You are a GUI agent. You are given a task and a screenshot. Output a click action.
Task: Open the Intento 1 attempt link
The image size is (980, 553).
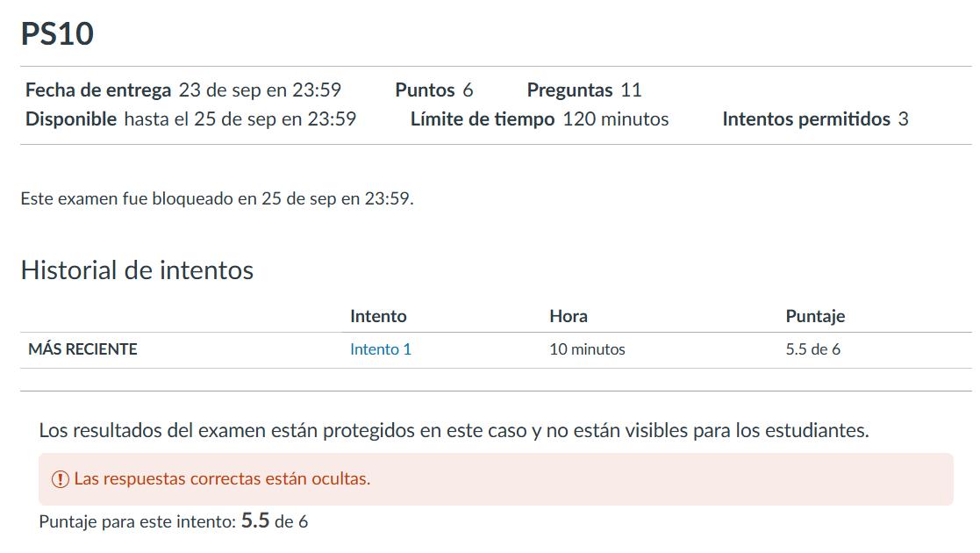click(x=380, y=349)
